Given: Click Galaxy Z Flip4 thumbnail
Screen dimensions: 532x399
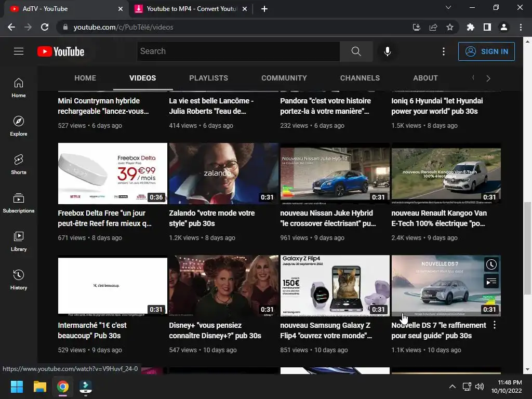Looking at the screenshot, I should tap(335, 286).
